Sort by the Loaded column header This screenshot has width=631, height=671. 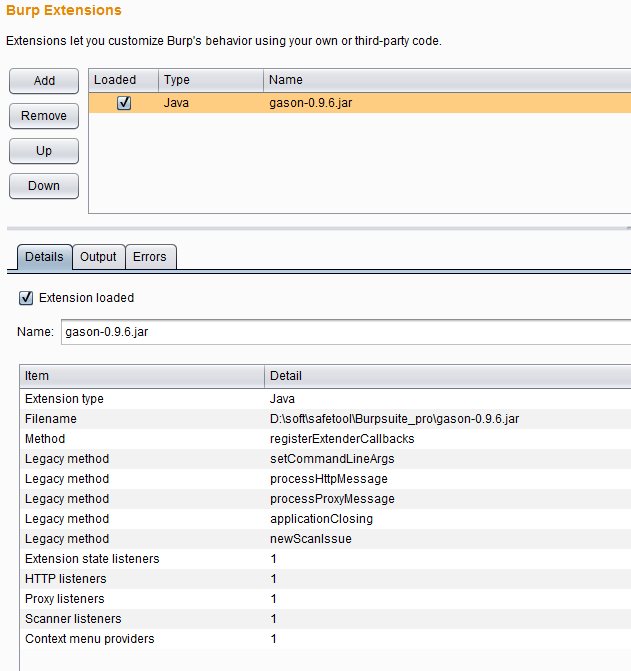tap(124, 80)
